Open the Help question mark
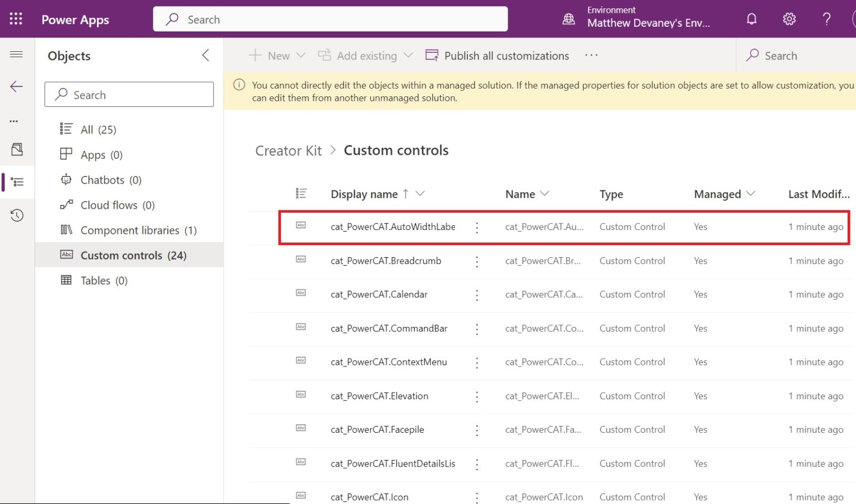 click(826, 18)
